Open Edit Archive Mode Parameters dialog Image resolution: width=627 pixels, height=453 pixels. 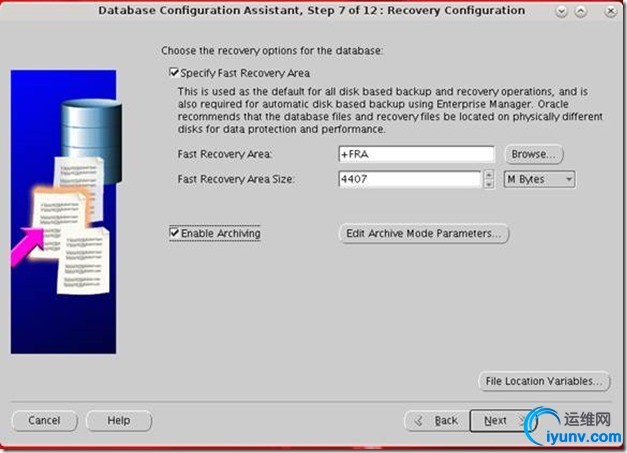(x=423, y=233)
